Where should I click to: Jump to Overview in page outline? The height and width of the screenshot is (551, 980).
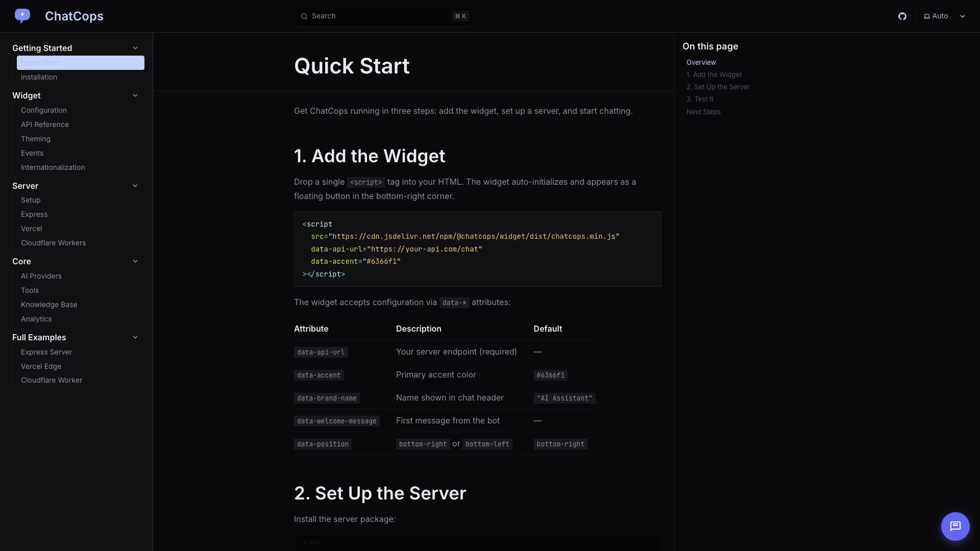click(x=701, y=62)
